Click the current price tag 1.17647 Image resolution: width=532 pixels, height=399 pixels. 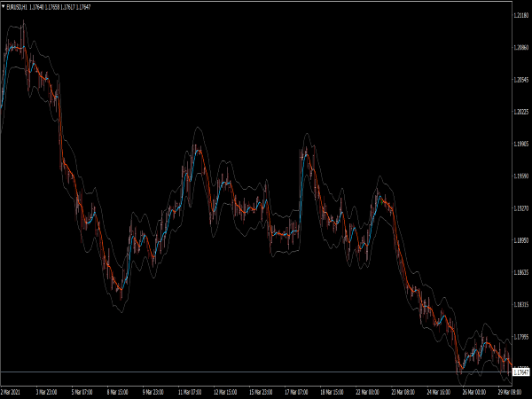pos(520,372)
